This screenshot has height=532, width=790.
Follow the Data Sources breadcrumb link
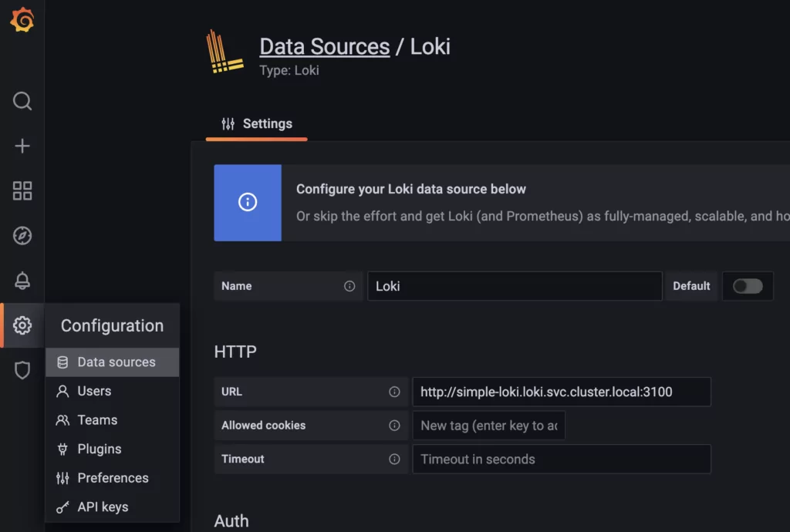325,47
